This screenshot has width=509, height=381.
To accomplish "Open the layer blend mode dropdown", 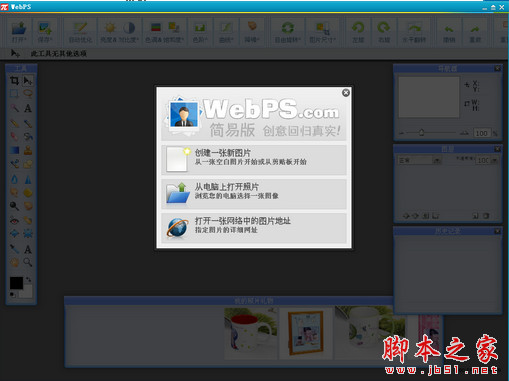I will (419, 160).
